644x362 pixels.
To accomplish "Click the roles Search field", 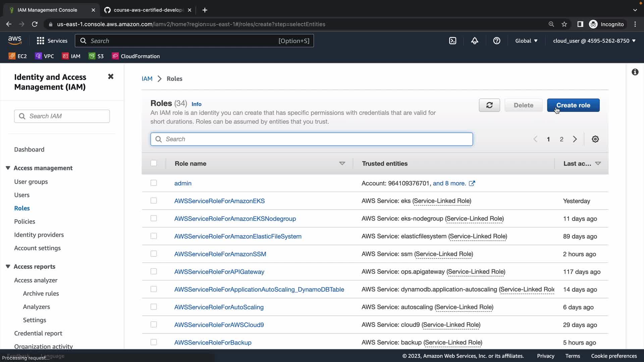I will coord(311,139).
